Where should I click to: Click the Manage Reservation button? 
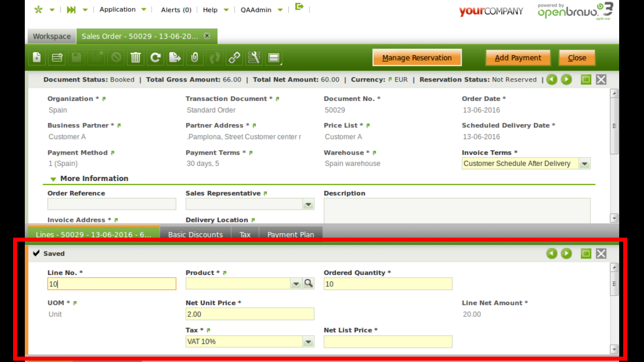[x=417, y=58]
